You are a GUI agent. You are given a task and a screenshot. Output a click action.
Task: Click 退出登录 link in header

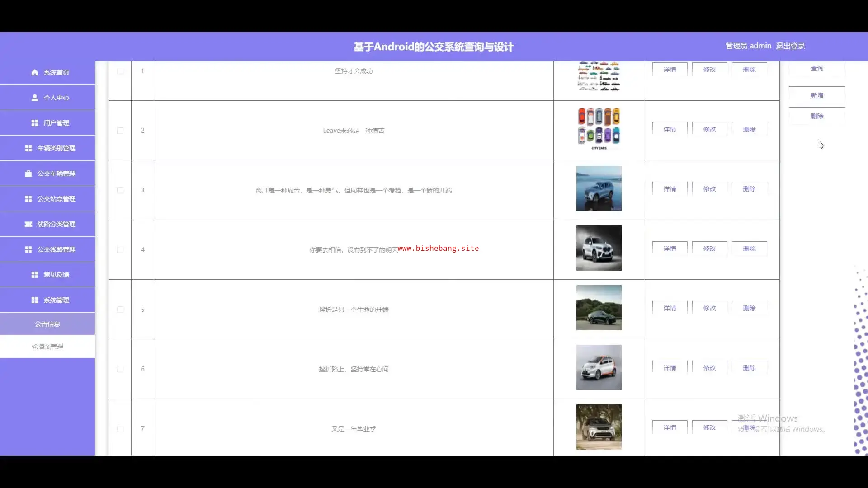[x=790, y=46]
